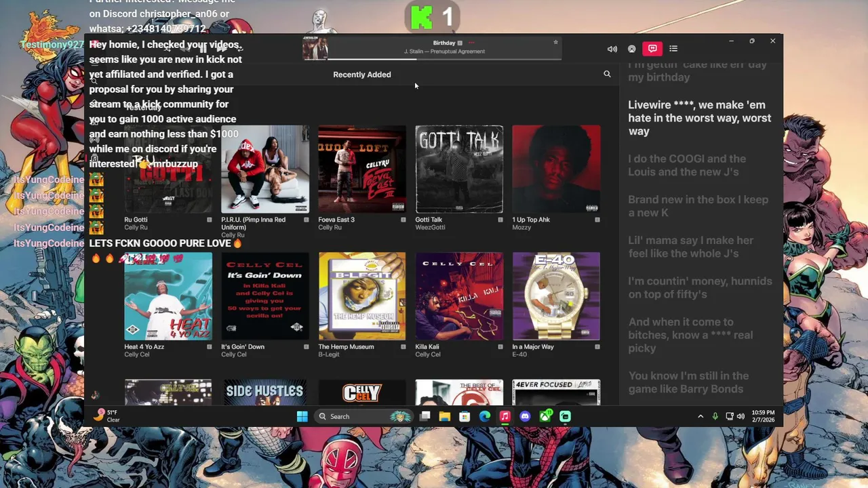868x488 pixels.
Task: Open the P.I.R.U. album cover
Action: [265, 169]
